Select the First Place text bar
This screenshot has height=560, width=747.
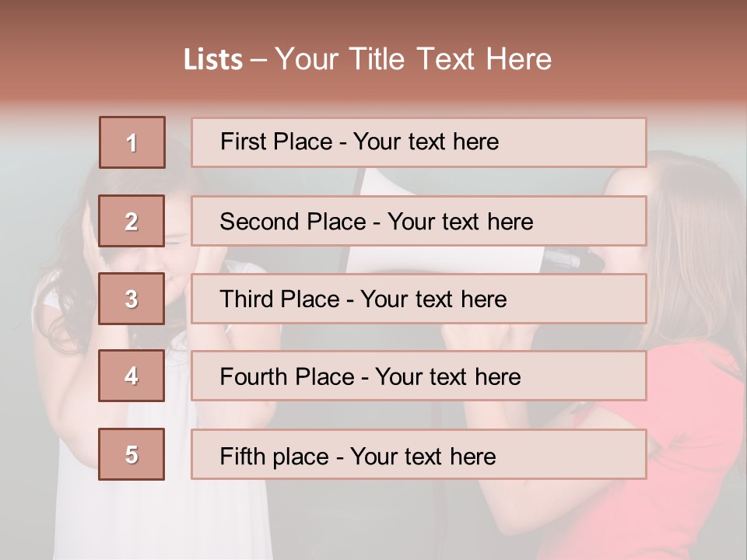419,142
